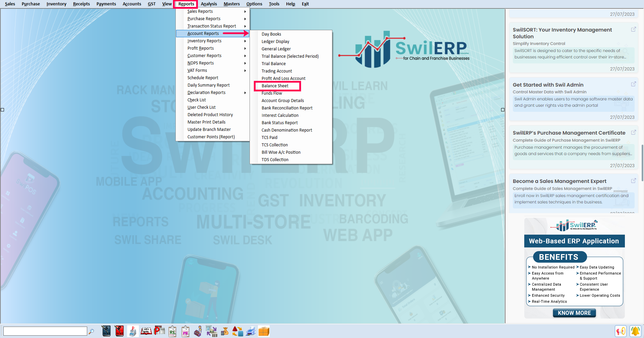Click the megaphone announcements icon
644x338 pixels.
coord(621,331)
